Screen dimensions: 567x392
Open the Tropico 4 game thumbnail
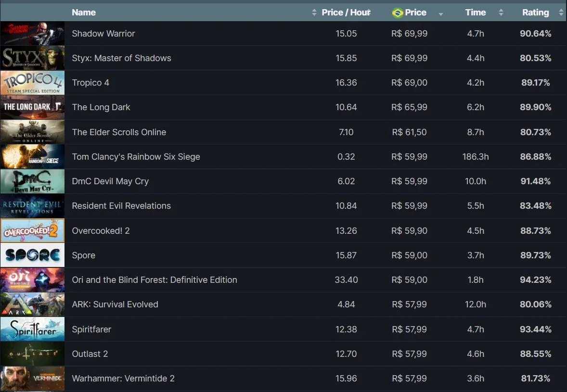(33, 83)
